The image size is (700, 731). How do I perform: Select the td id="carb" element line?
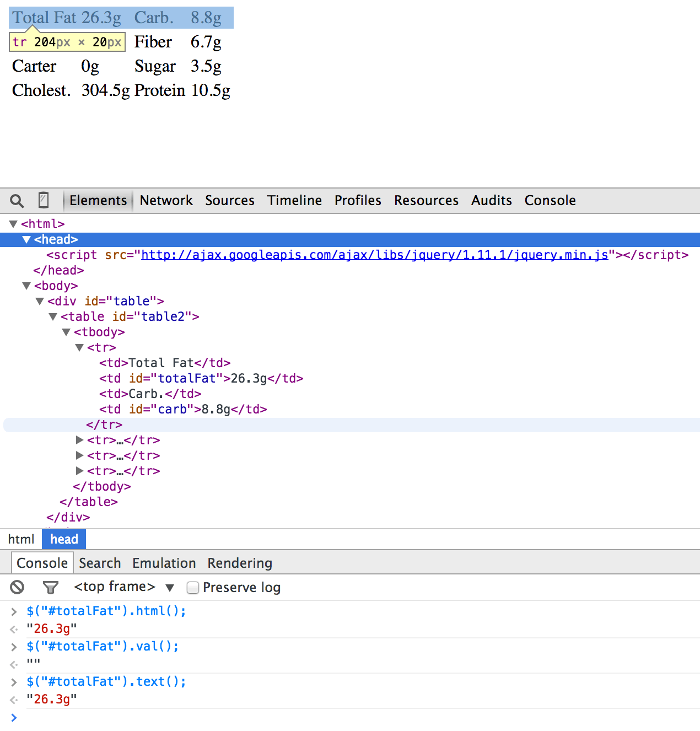(x=183, y=409)
